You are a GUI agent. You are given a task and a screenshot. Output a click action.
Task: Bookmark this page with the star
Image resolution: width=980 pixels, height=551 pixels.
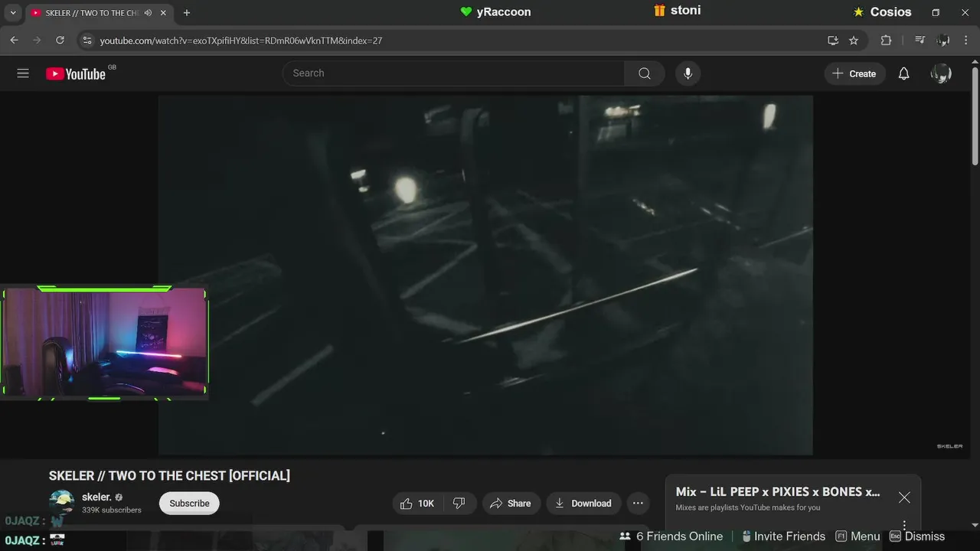[x=854, y=41]
